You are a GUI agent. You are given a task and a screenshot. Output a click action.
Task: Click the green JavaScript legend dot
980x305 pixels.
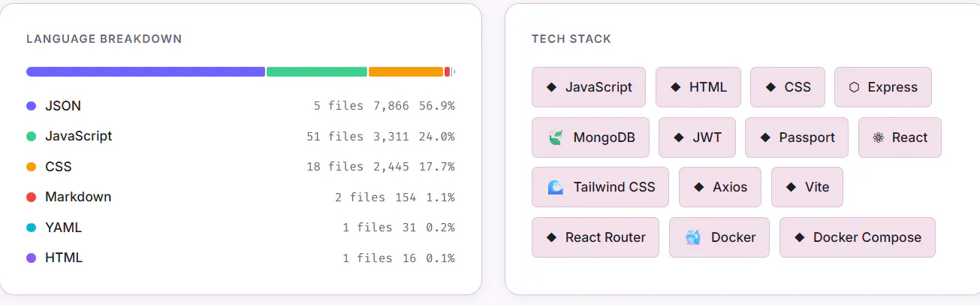(31, 137)
